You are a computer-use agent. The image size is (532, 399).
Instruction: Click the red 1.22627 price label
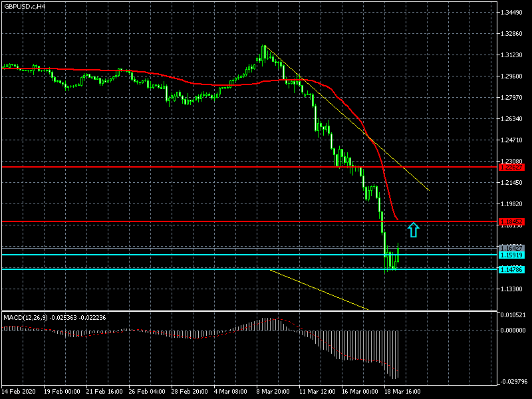(513, 167)
